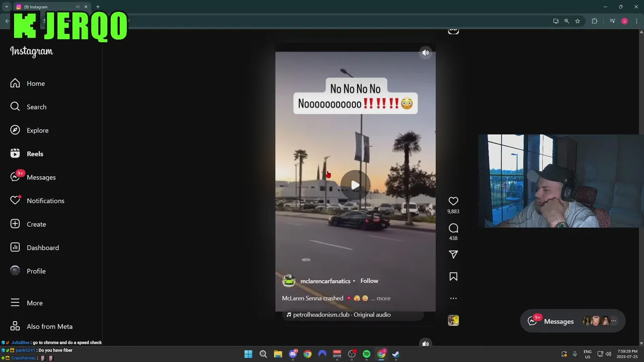
Task: Click the ENG US language indicator
Action: click(588, 354)
